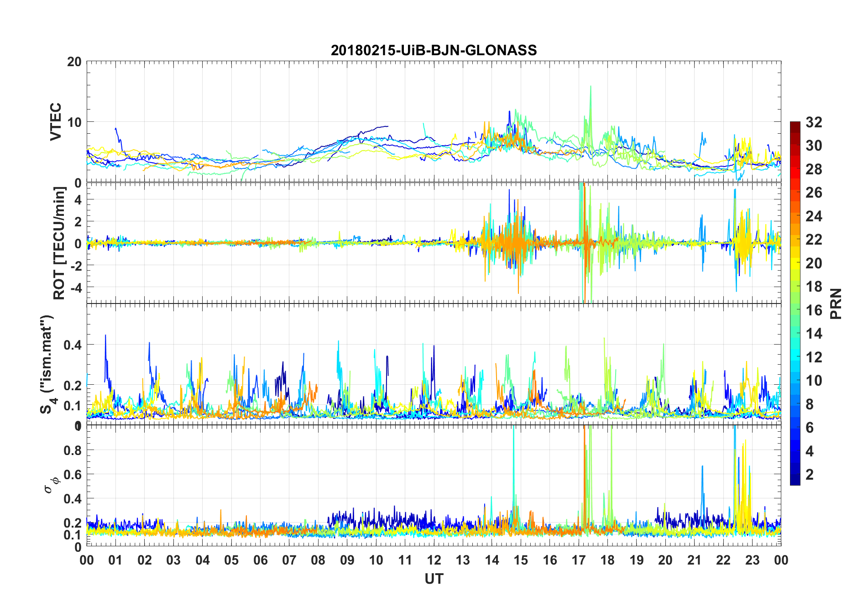Click UT axis tick label 03
Image resolution: width=868 pixels, height=607 pixels.
[173, 560]
